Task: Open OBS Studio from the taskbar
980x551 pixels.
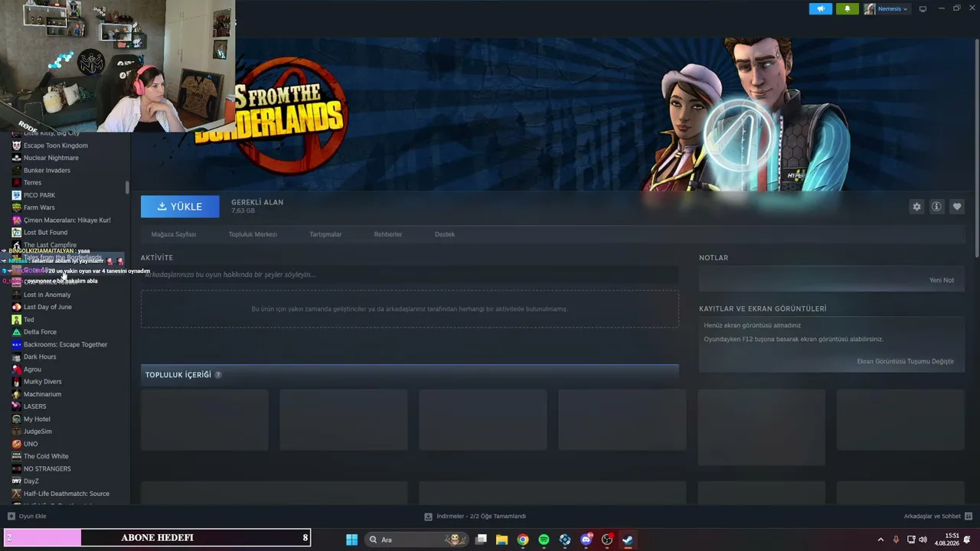Action: coord(607,540)
